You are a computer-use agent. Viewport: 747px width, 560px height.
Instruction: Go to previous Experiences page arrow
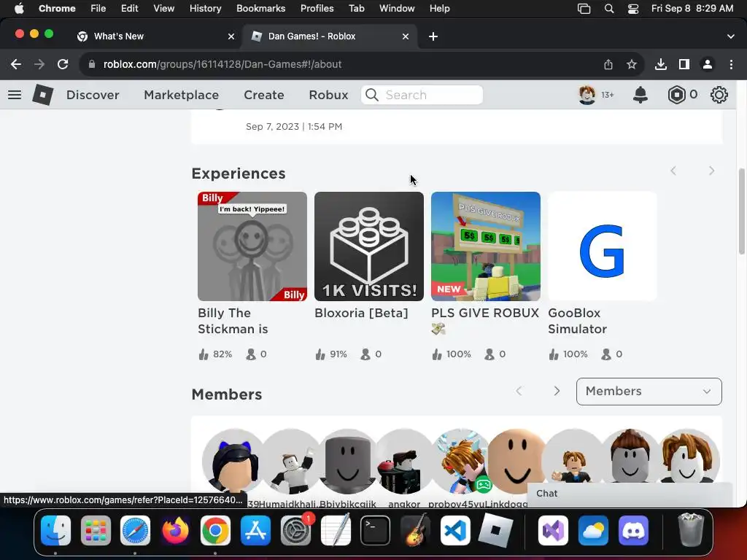(673, 171)
